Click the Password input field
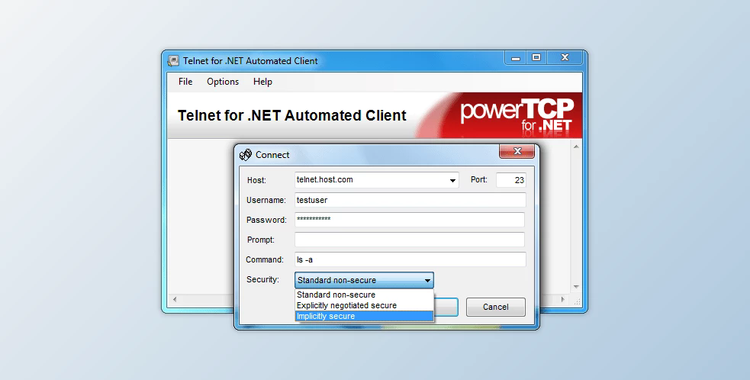The image size is (750, 380). coord(409,220)
